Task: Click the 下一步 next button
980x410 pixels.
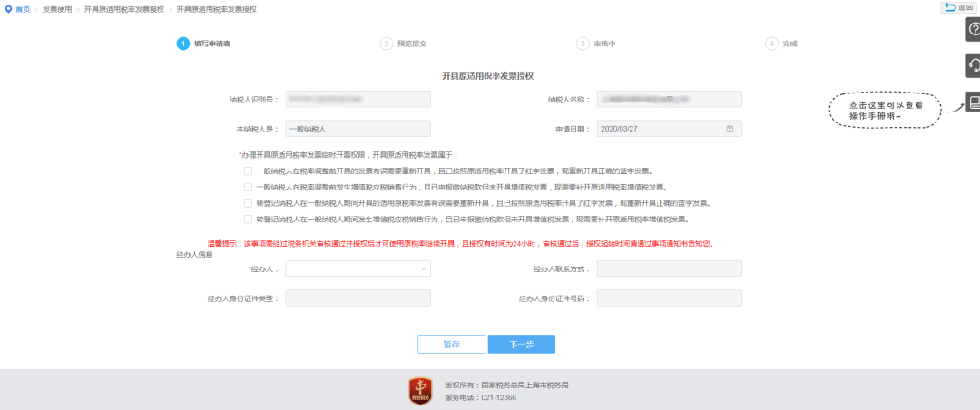Action: tap(521, 345)
